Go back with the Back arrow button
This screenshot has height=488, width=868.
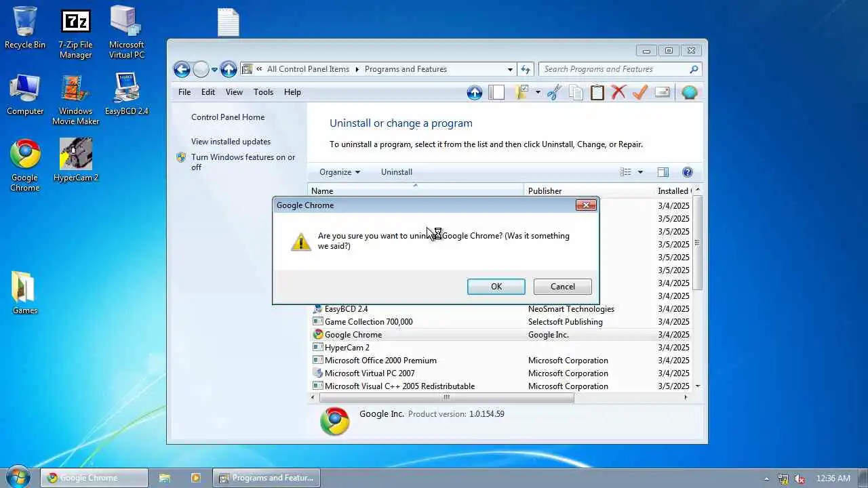(x=182, y=69)
